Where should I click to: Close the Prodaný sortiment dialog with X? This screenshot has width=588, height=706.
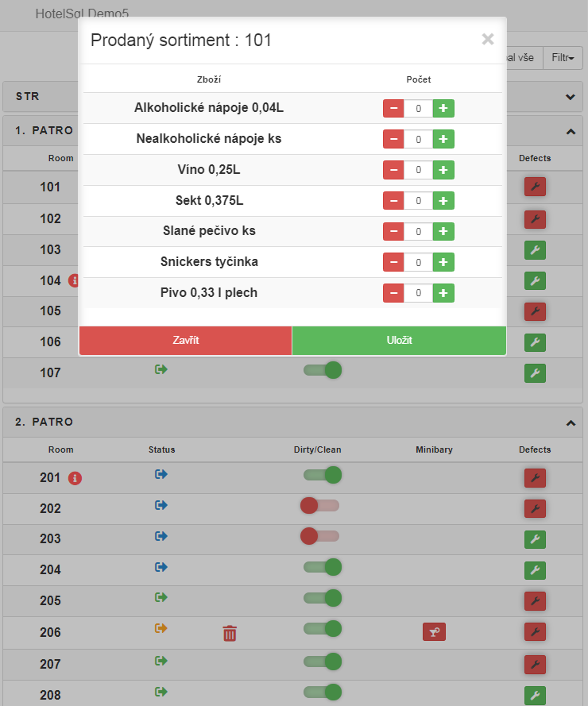[x=488, y=39]
